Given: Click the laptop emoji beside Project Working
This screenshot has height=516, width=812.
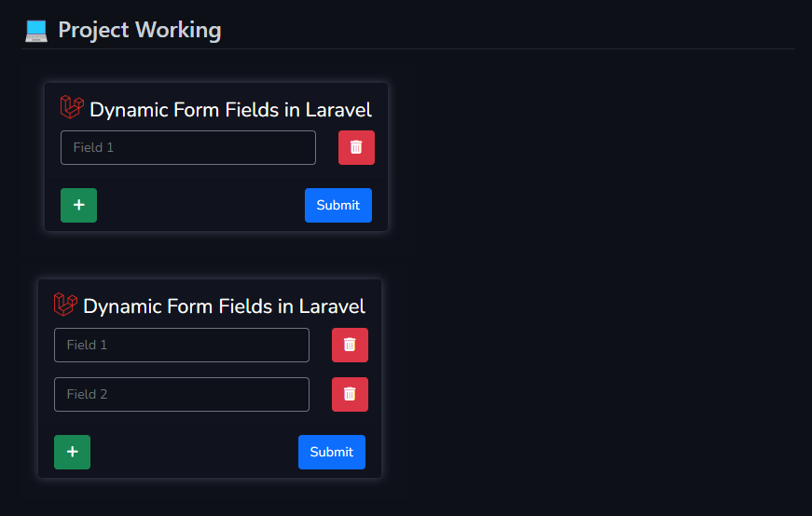Looking at the screenshot, I should coord(36,31).
